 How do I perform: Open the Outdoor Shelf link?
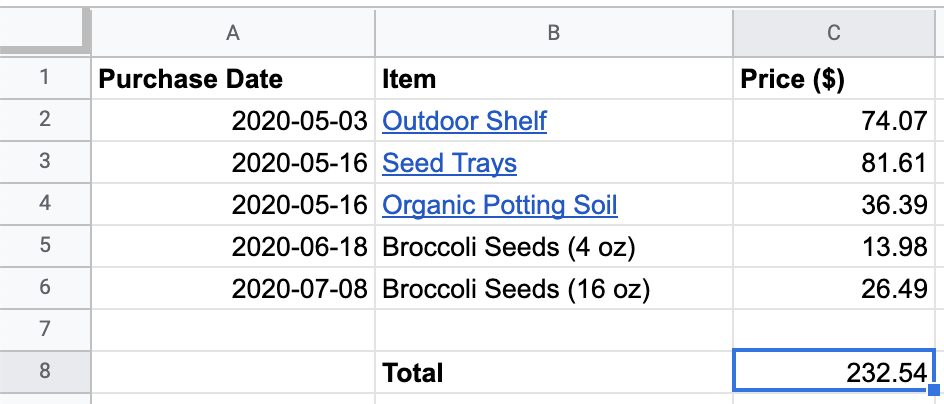coord(464,122)
